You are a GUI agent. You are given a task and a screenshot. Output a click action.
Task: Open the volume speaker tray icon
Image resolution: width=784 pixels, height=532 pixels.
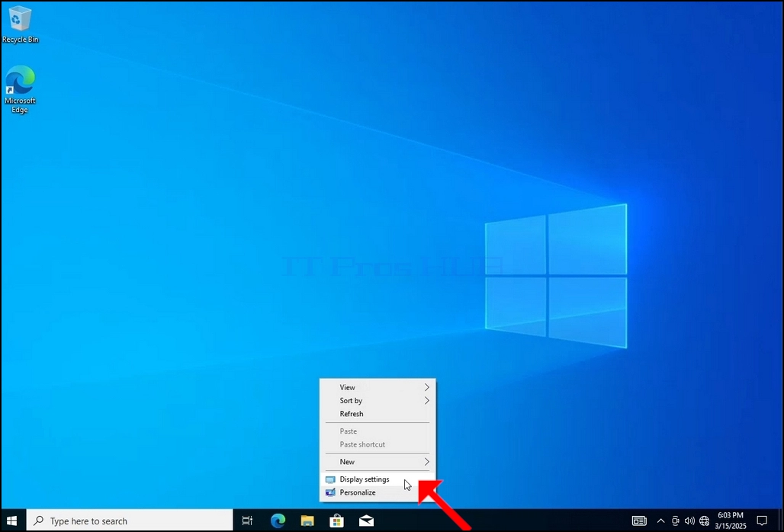point(689,521)
